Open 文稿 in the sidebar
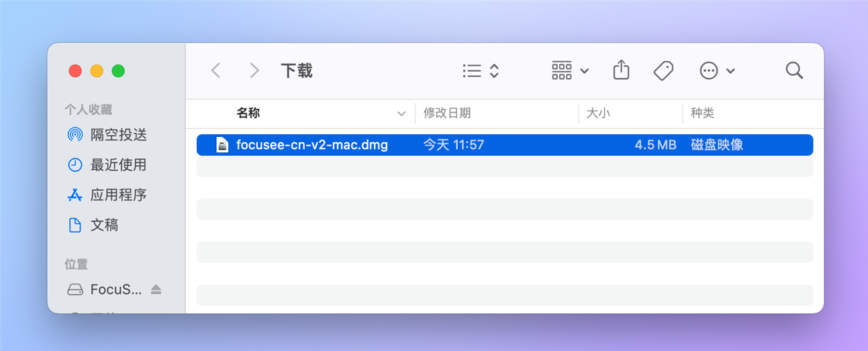868x351 pixels. (x=94, y=225)
